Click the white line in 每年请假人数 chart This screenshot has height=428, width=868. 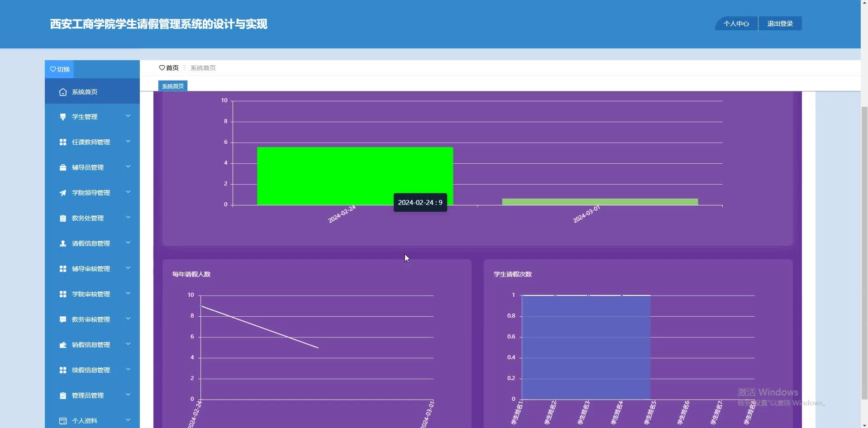point(259,327)
